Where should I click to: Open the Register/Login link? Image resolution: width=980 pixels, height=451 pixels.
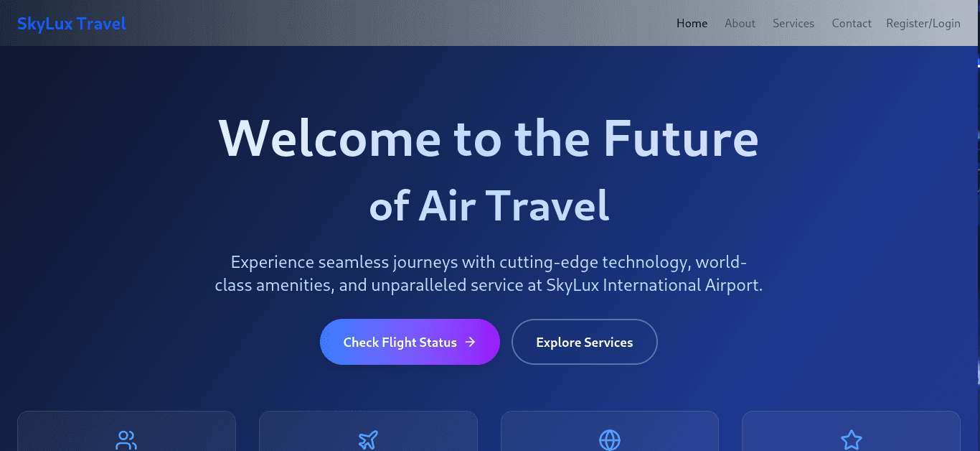tap(923, 23)
